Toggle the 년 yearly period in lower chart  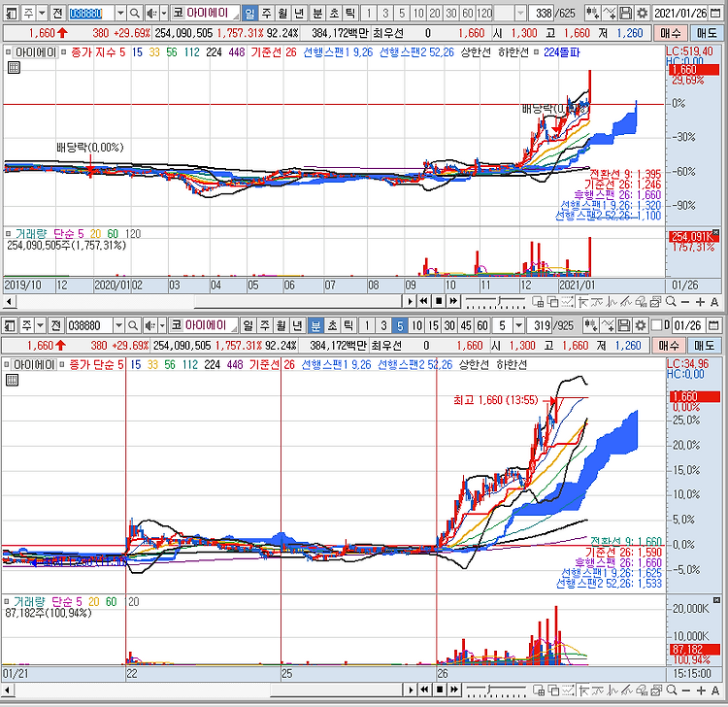point(298,325)
